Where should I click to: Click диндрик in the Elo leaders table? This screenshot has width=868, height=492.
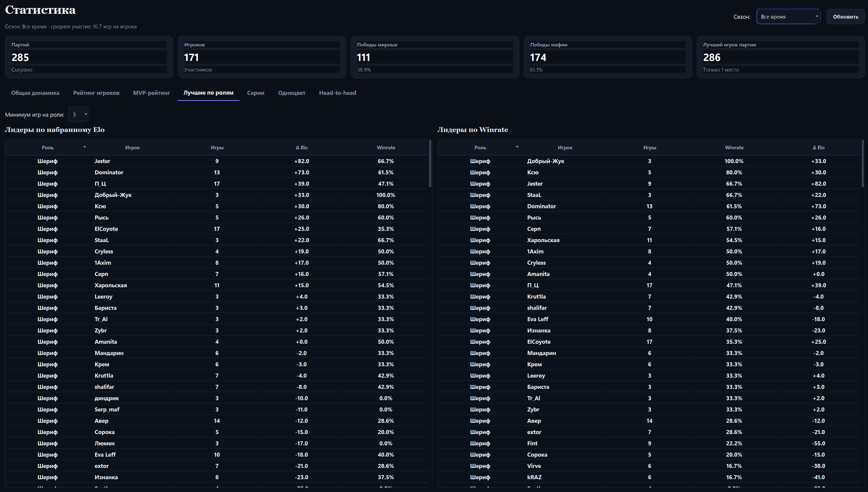pyautogui.click(x=106, y=398)
